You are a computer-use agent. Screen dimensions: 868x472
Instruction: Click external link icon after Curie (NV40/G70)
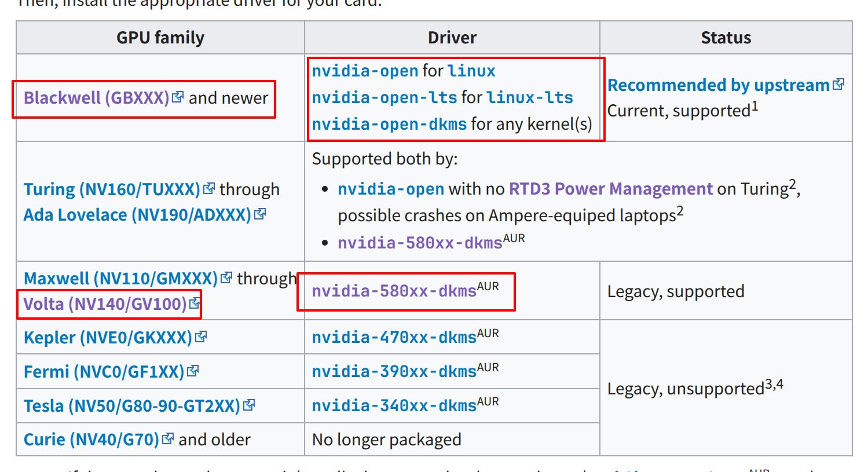pos(168,439)
